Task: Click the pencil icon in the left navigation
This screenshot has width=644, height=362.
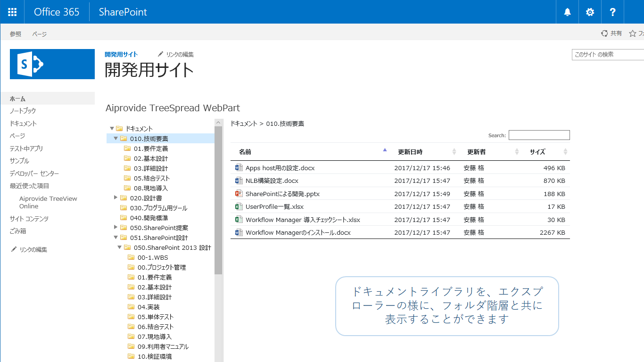Action: (x=14, y=249)
